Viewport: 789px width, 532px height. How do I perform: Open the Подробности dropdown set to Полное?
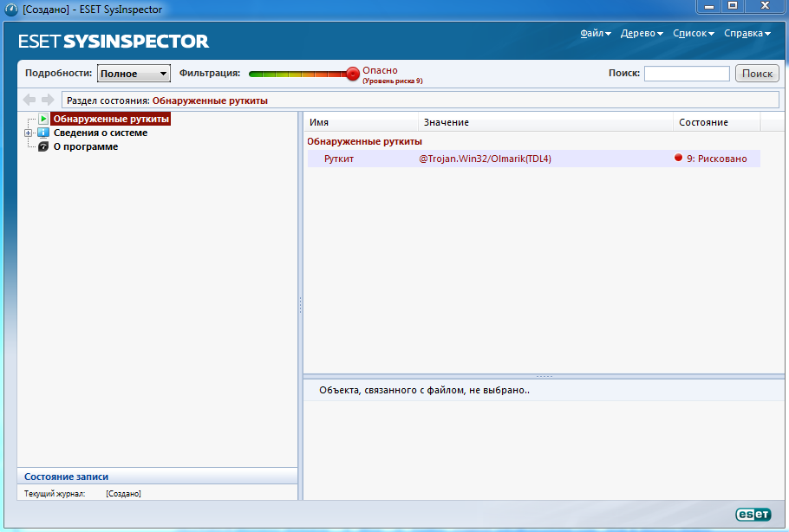click(x=134, y=74)
